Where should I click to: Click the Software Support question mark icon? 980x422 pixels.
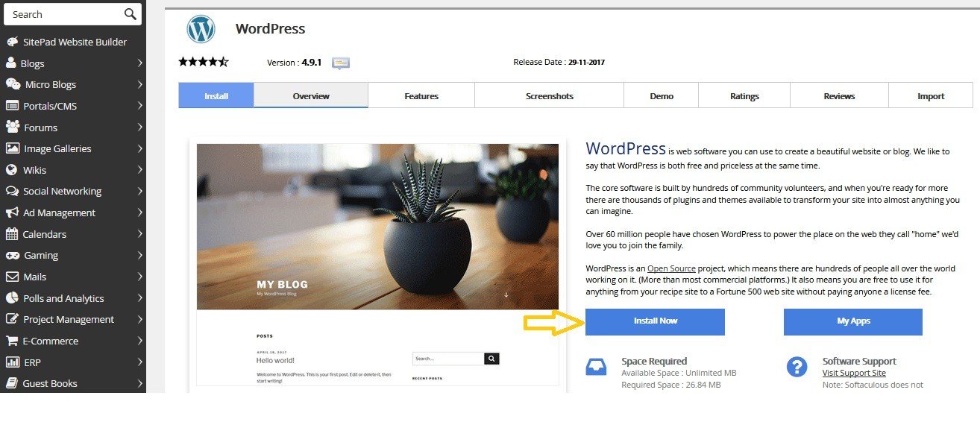pyautogui.click(x=797, y=367)
